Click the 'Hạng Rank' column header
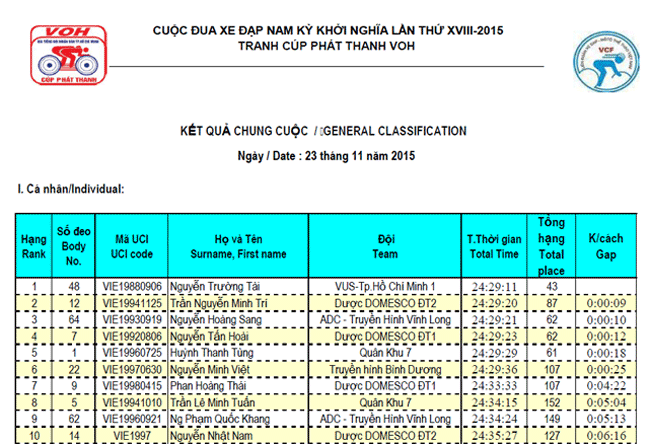 [34, 246]
